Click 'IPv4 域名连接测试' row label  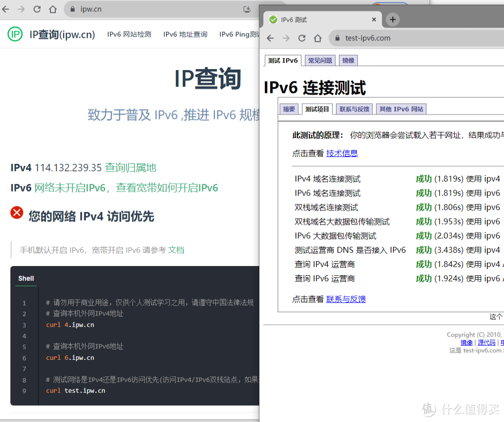(x=328, y=179)
